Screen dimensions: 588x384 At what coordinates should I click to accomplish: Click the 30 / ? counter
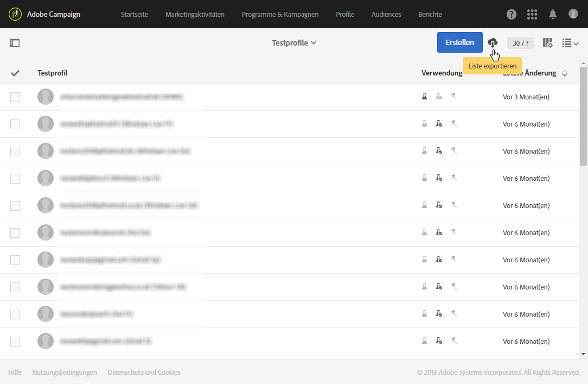click(521, 43)
